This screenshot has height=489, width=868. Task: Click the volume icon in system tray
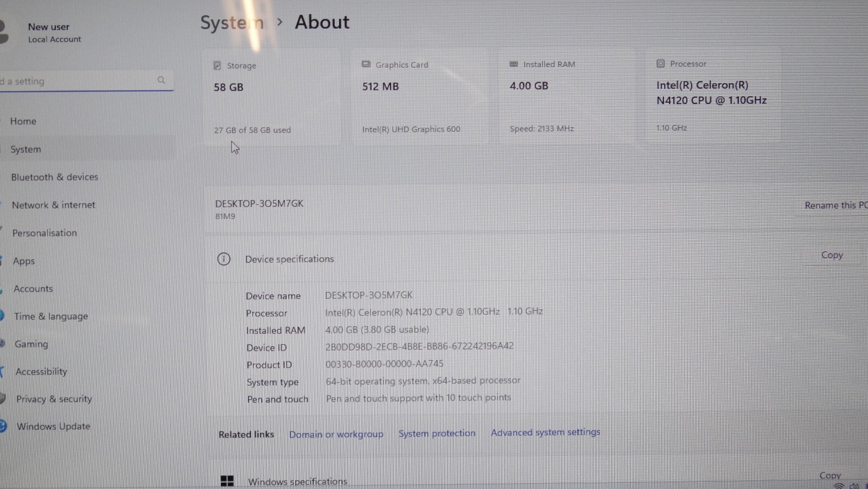tap(854, 486)
